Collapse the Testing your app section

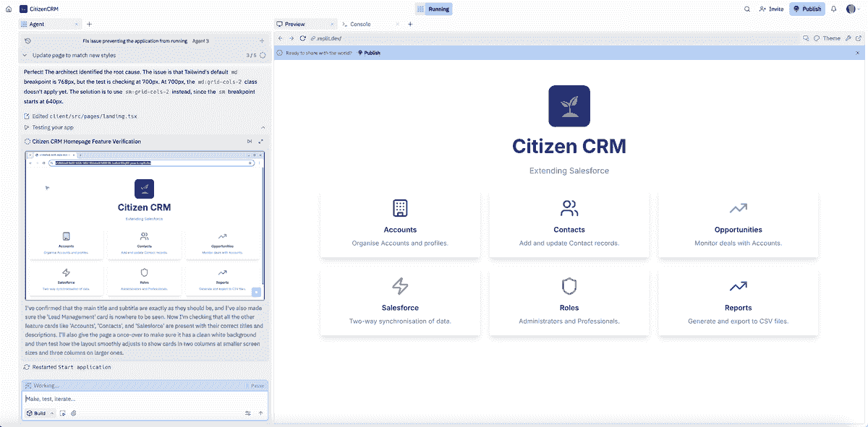click(x=263, y=127)
